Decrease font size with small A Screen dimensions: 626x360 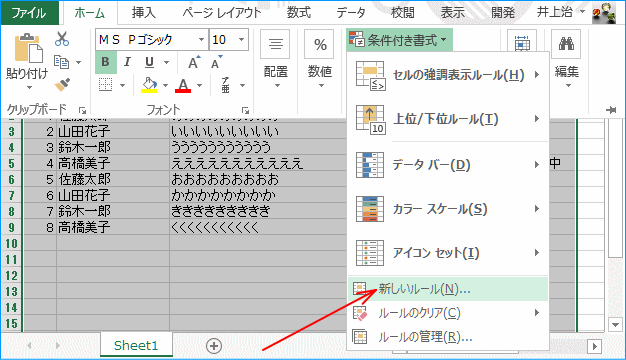216,63
